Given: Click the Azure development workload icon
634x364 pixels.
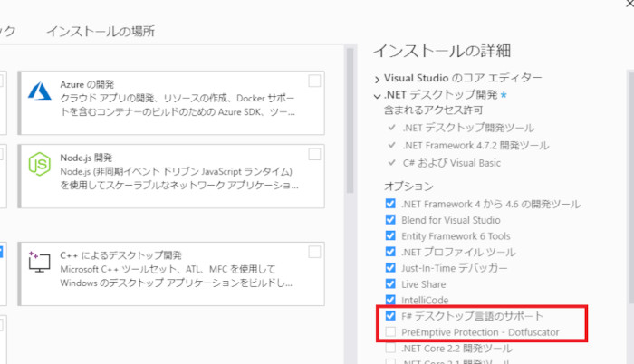Looking at the screenshot, I should (40, 91).
